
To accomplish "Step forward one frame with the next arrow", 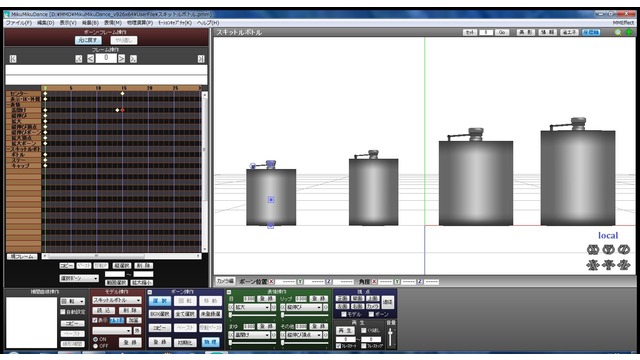I will 121,59.
